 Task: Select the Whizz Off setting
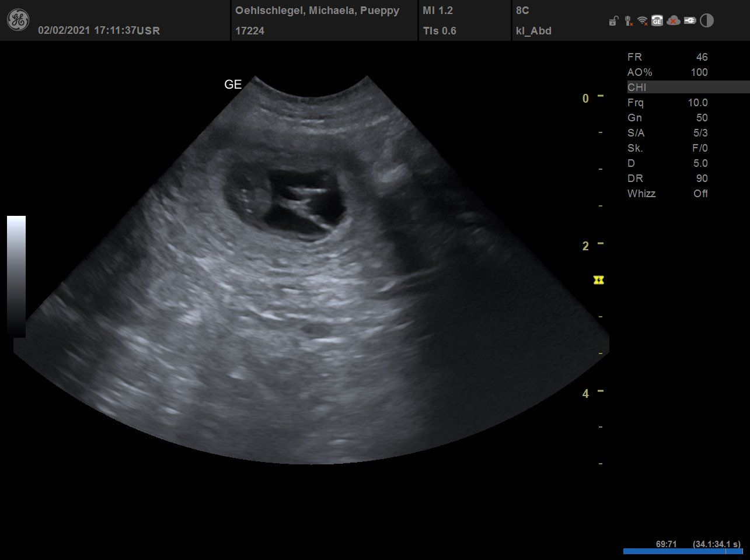667,194
